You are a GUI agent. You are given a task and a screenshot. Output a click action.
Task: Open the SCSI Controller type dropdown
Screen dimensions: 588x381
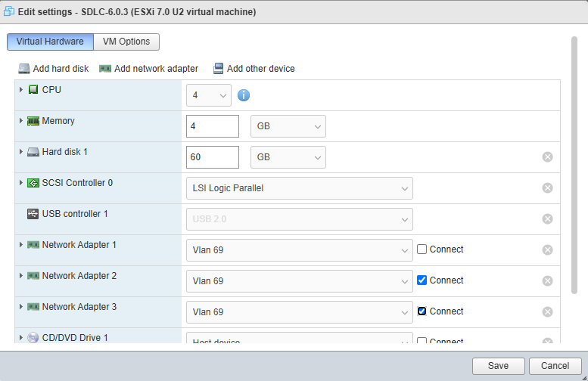(x=299, y=188)
